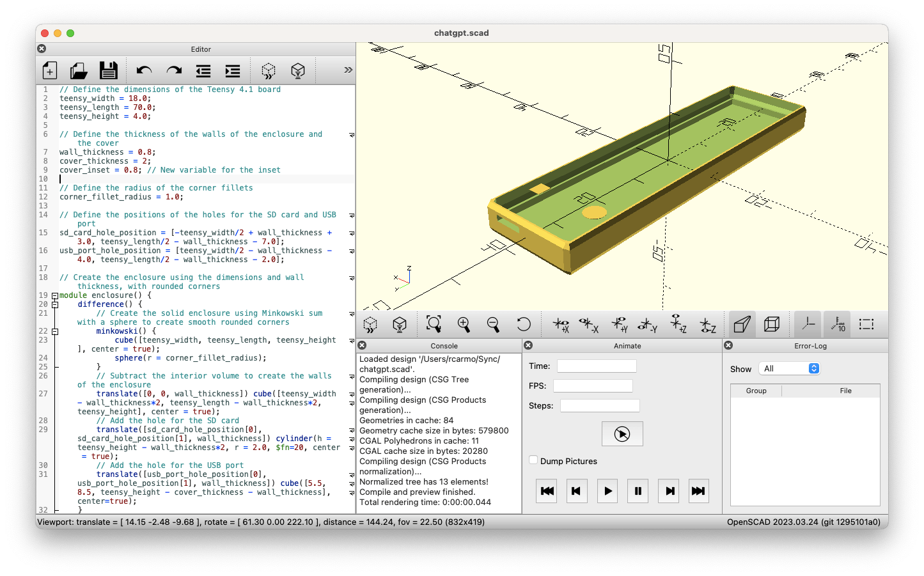Start animation with the play button
Viewport: 924px width, 576px height.
point(607,491)
